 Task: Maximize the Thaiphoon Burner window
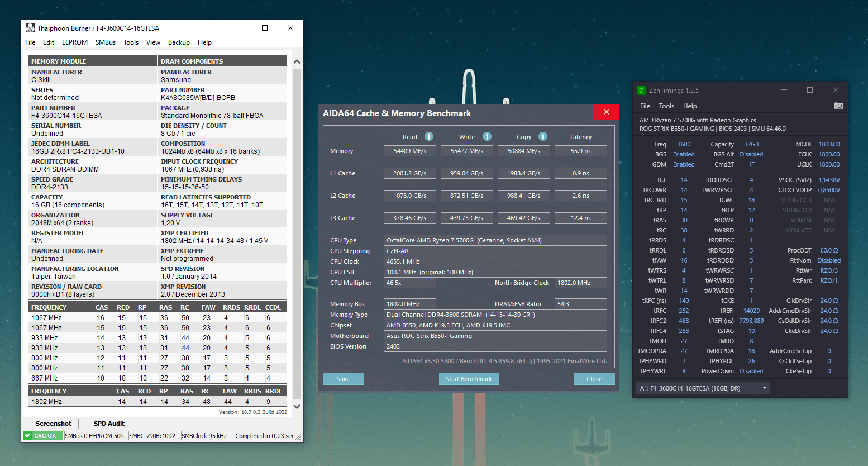click(x=265, y=28)
